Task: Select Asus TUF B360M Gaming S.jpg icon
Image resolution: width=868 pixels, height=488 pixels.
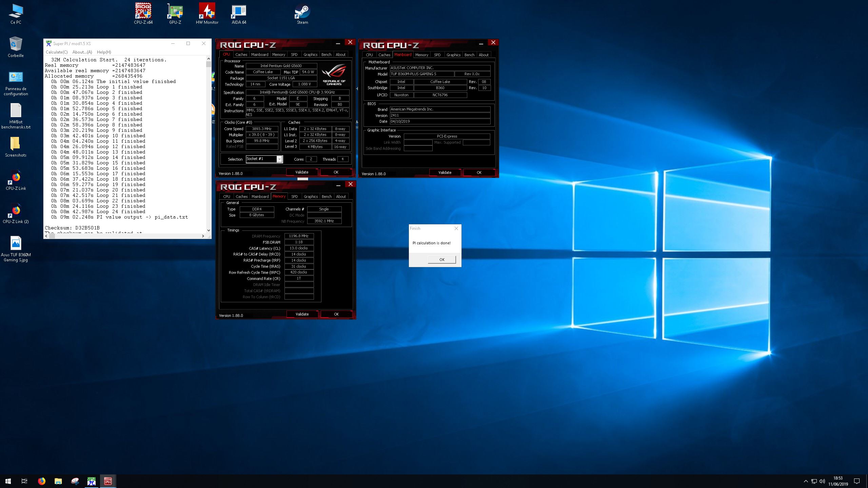Action: (x=16, y=249)
